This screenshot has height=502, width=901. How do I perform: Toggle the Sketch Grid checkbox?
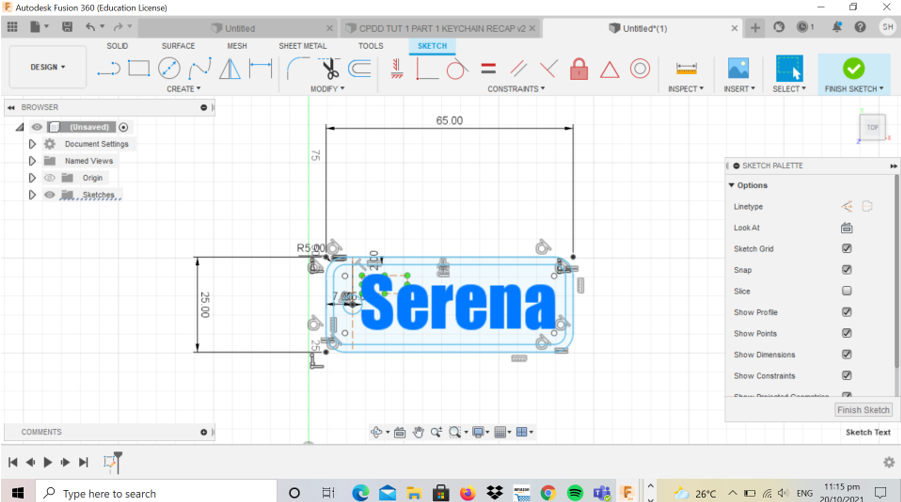[846, 248]
